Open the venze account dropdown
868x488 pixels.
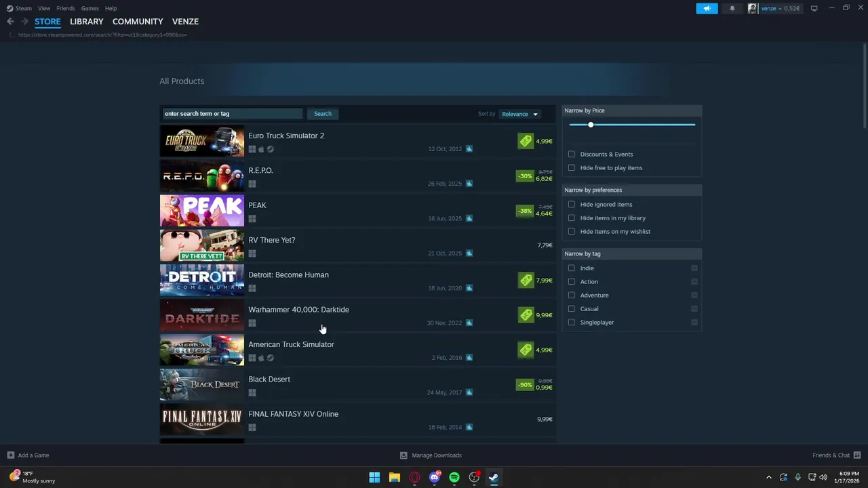point(780,8)
